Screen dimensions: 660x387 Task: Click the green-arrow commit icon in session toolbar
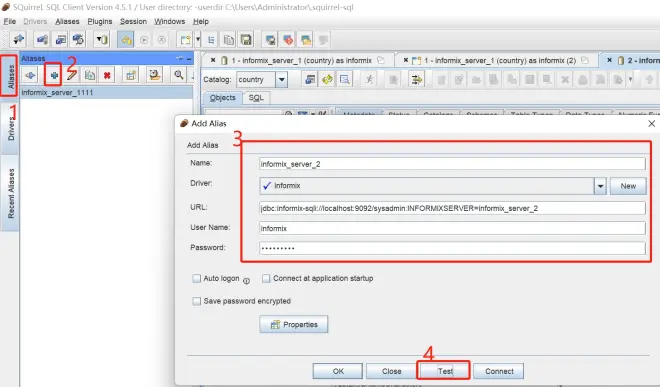coord(416,79)
